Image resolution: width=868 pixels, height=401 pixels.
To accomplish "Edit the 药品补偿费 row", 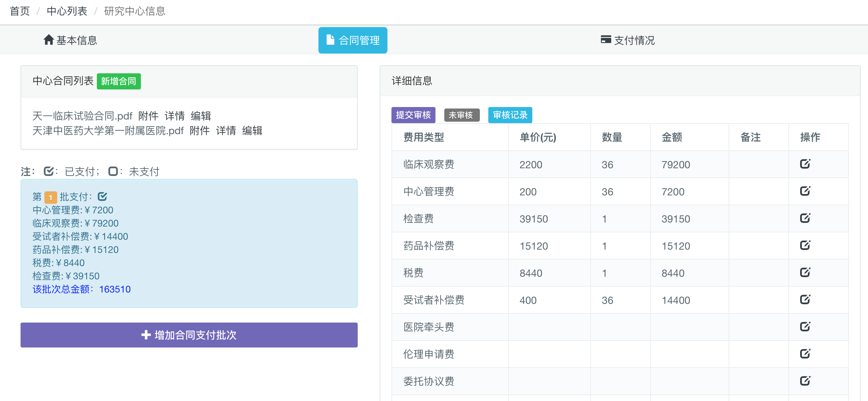I will pyautogui.click(x=805, y=245).
